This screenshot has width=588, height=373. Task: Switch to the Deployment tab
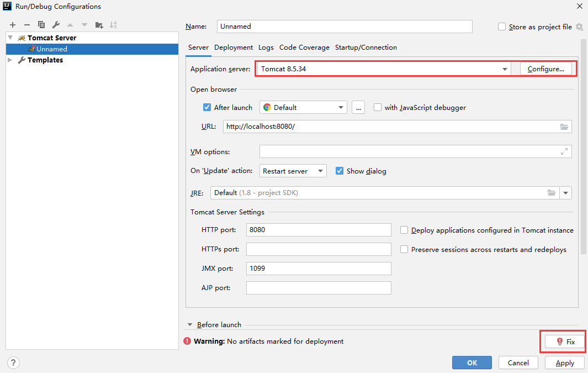234,48
